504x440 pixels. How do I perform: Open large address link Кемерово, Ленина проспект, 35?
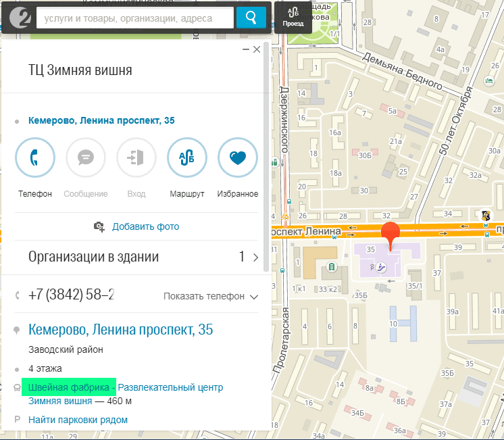pyautogui.click(x=120, y=329)
